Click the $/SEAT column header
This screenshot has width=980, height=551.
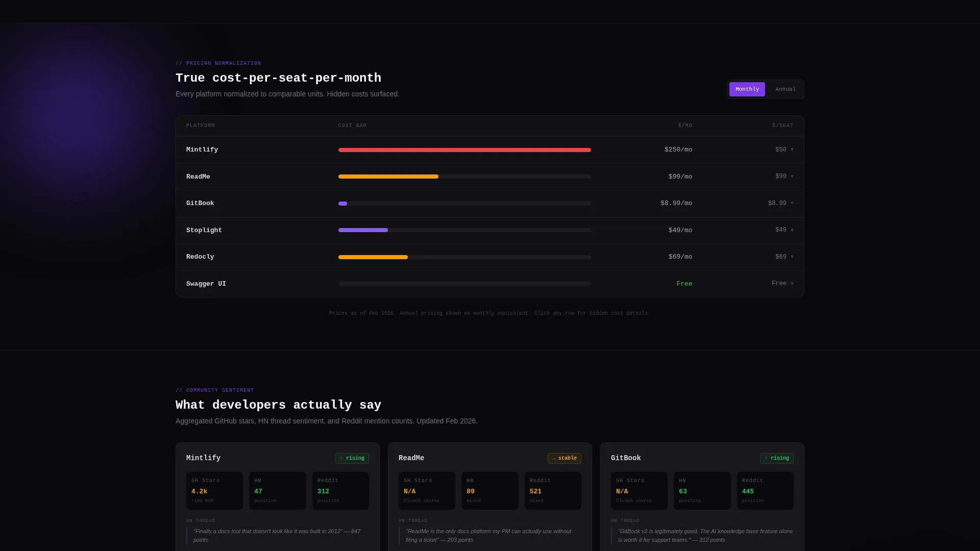[782, 126]
